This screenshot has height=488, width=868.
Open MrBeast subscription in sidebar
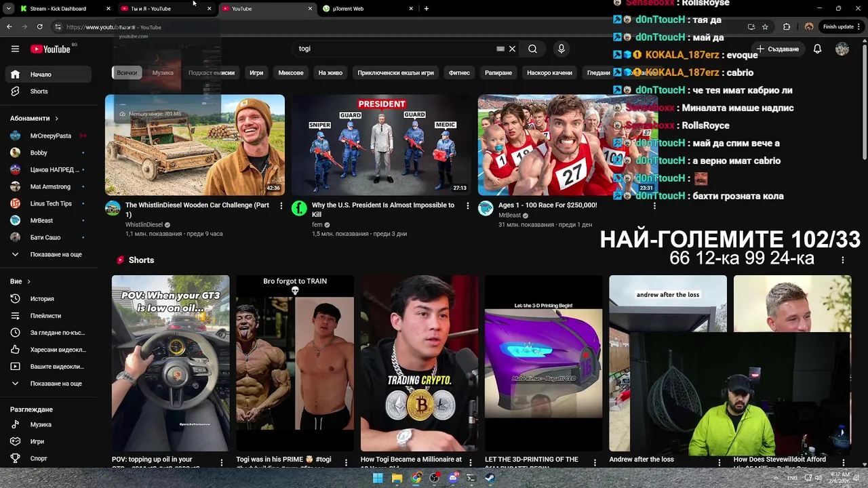pyautogui.click(x=47, y=221)
